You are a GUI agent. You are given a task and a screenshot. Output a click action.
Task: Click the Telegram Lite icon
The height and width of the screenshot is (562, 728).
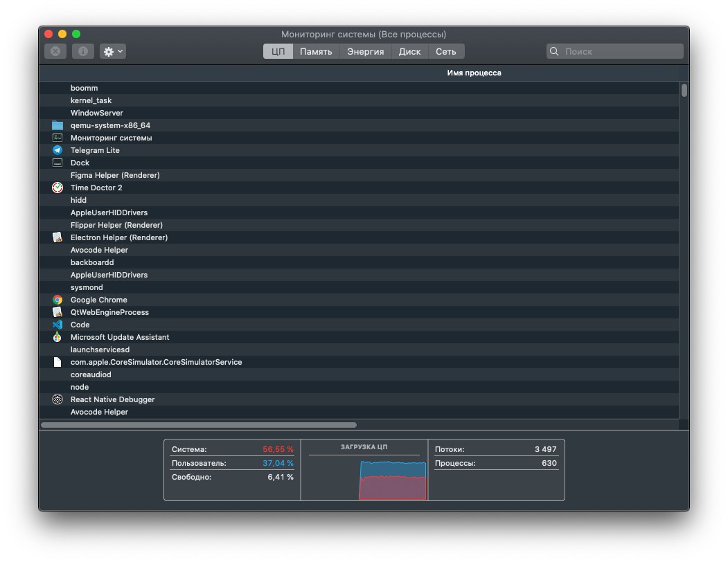coord(57,150)
